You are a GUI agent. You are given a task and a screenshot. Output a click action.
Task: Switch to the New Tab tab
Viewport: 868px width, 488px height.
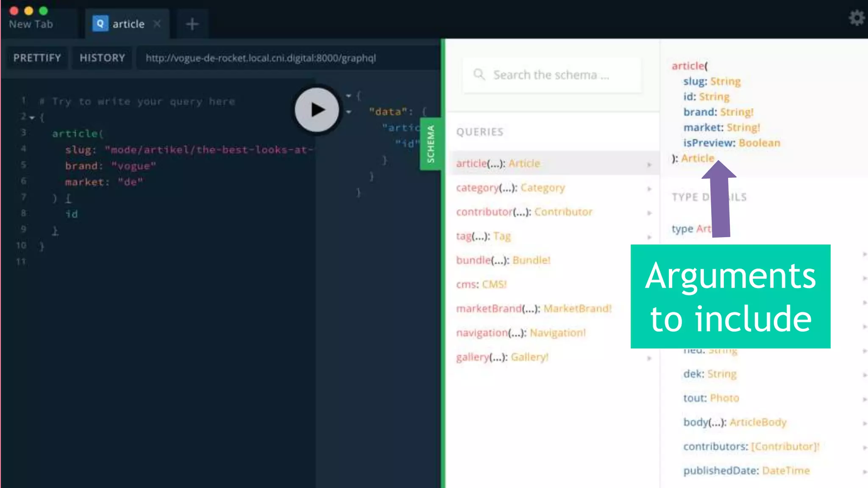point(31,24)
